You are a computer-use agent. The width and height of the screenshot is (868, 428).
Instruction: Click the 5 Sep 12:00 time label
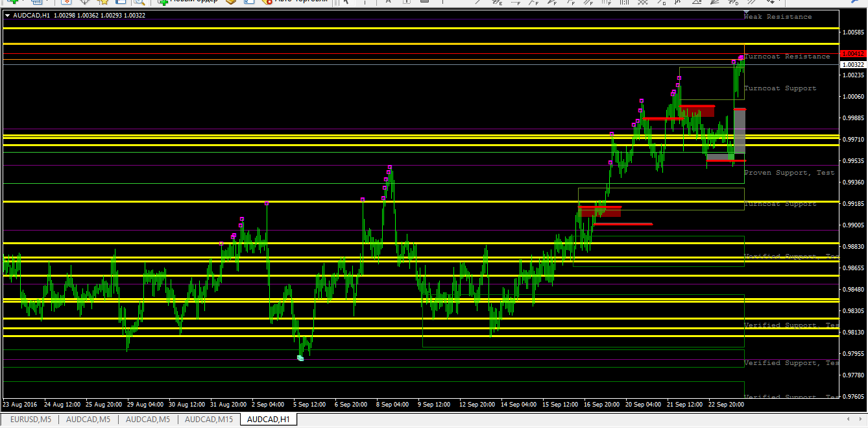click(309, 404)
